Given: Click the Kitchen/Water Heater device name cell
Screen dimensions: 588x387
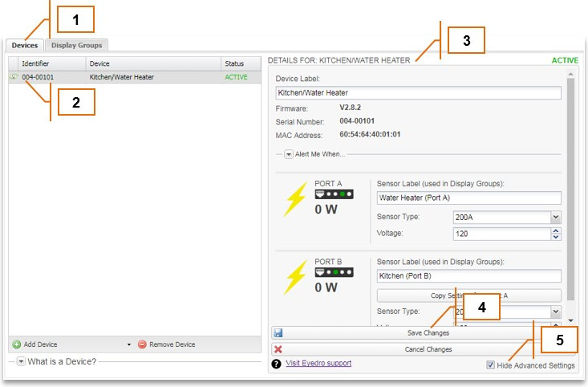Looking at the screenshot, I should point(121,77).
